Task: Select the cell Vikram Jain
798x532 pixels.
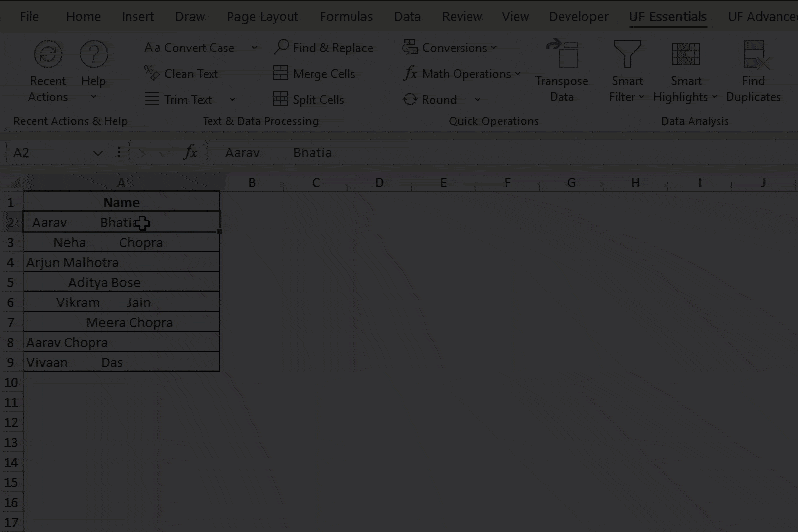Action: click(121, 302)
